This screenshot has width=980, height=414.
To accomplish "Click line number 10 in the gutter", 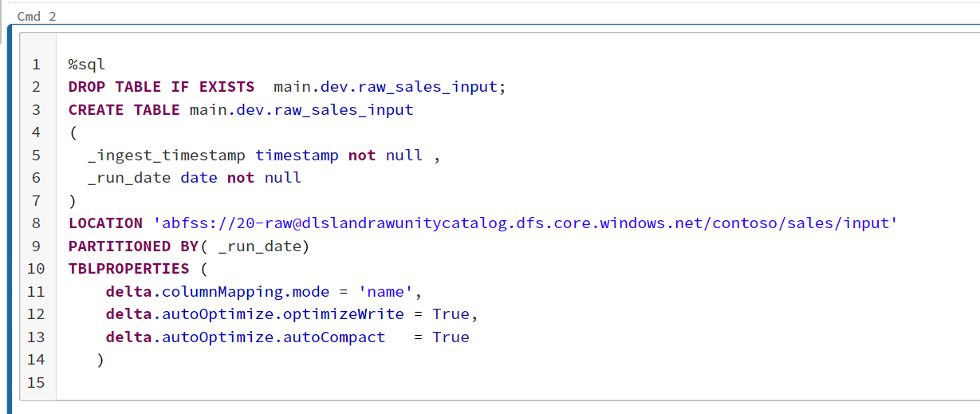I will coord(36,269).
